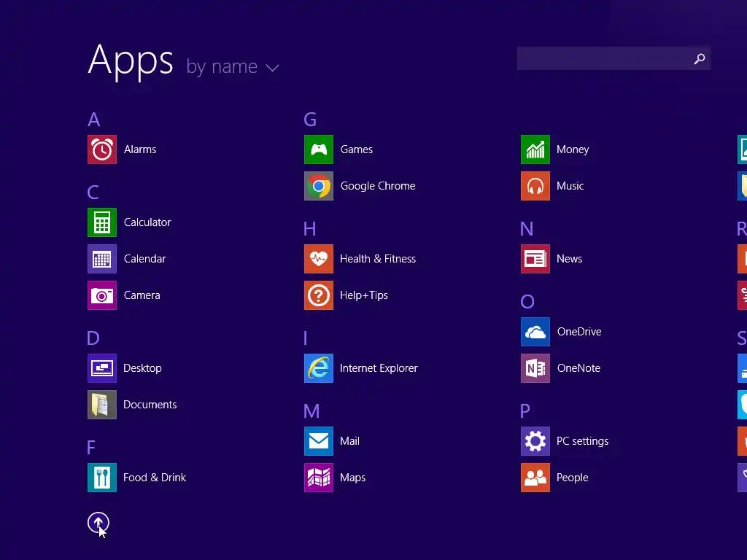The height and width of the screenshot is (560, 747).
Task: Click the up arrow to Start screen
Action: pos(98,523)
